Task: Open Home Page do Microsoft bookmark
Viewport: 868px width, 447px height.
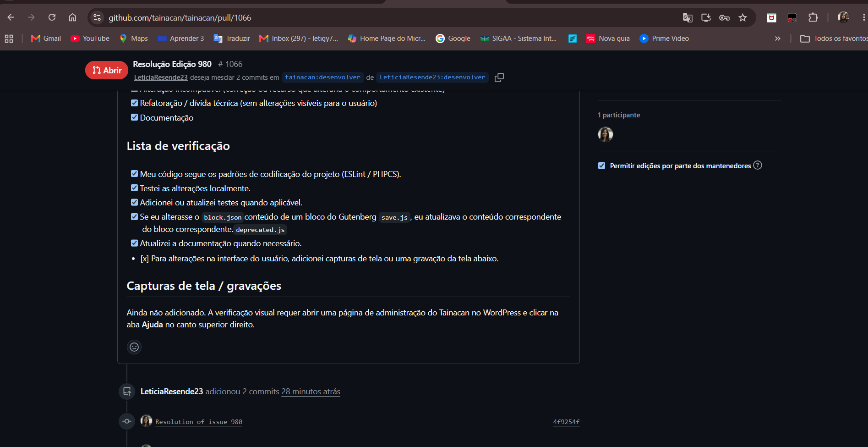Action: (x=387, y=39)
